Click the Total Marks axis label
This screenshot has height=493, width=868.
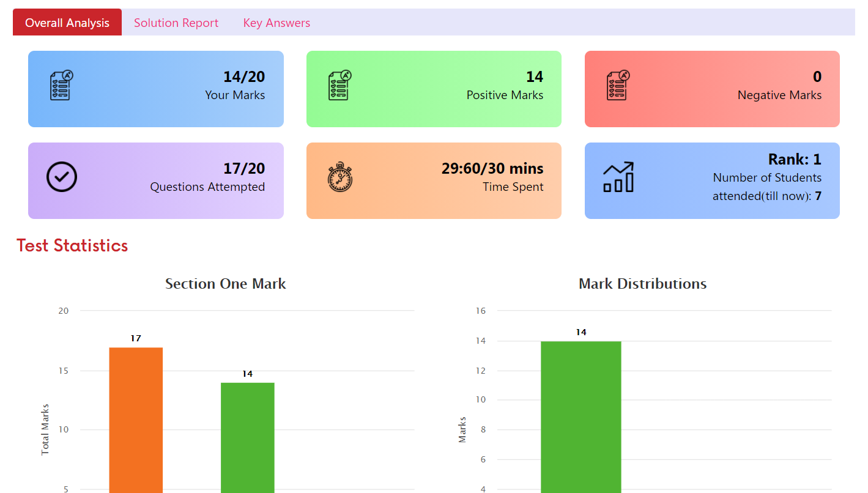[45, 429]
